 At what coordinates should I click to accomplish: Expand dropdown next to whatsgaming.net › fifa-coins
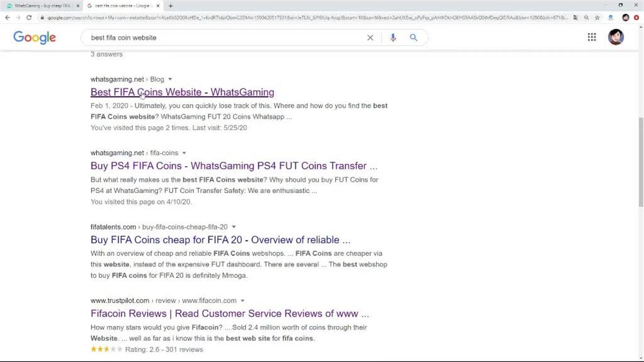184,153
